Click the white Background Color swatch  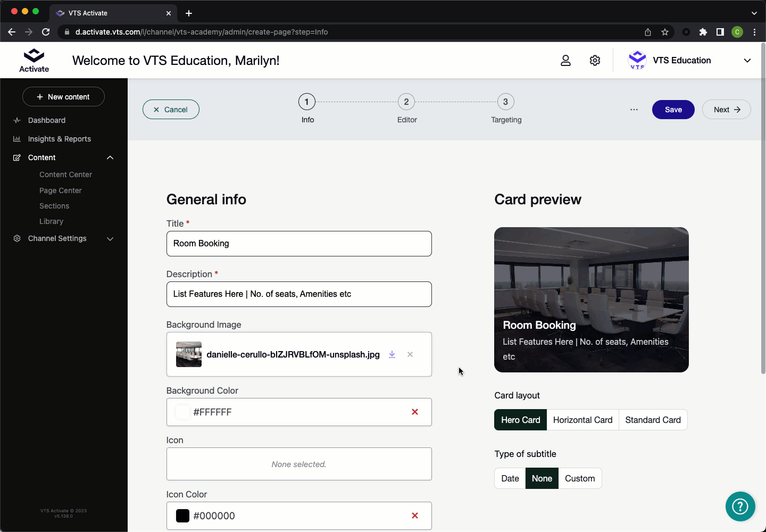click(182, 412)
